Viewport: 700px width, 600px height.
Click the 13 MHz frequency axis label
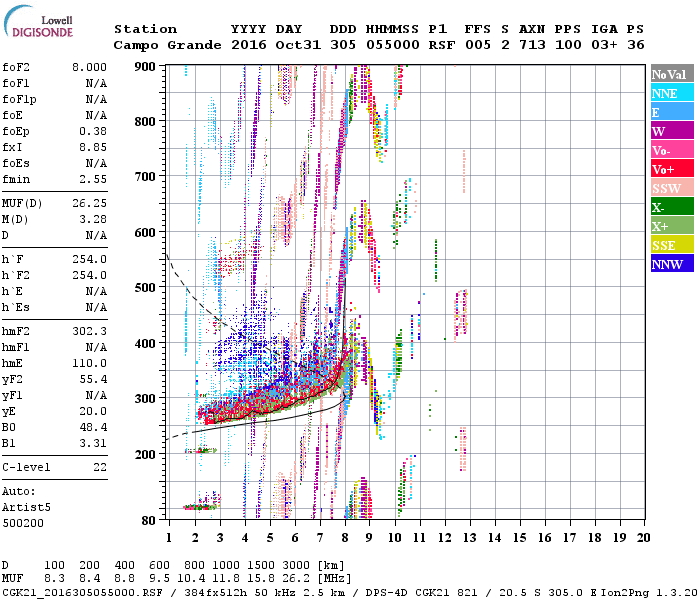469,537
